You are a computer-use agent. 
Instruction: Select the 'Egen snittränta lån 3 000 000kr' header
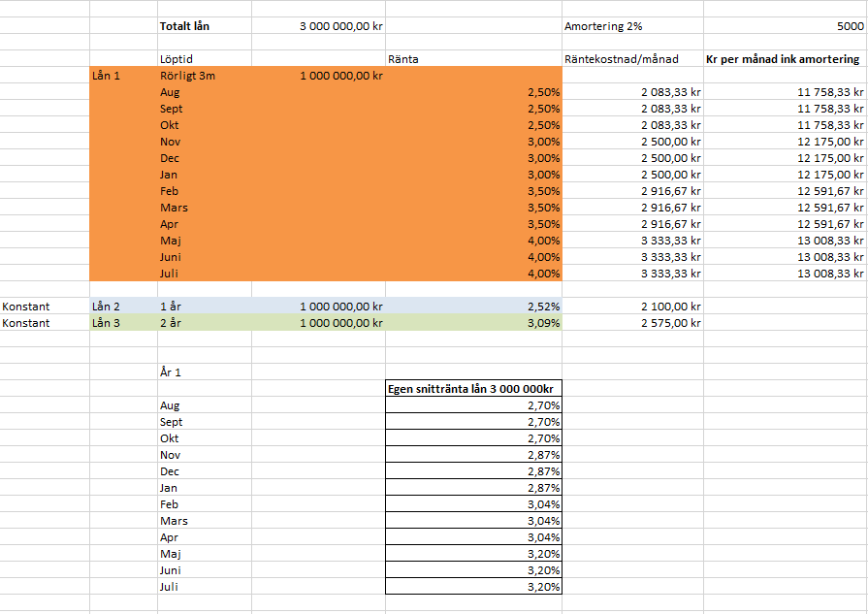[474, 389]
